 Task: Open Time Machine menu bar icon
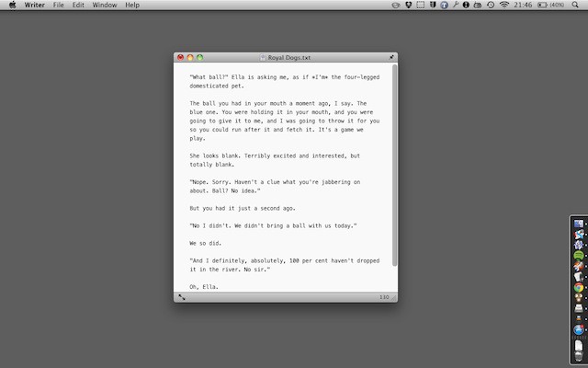point(491,6)
